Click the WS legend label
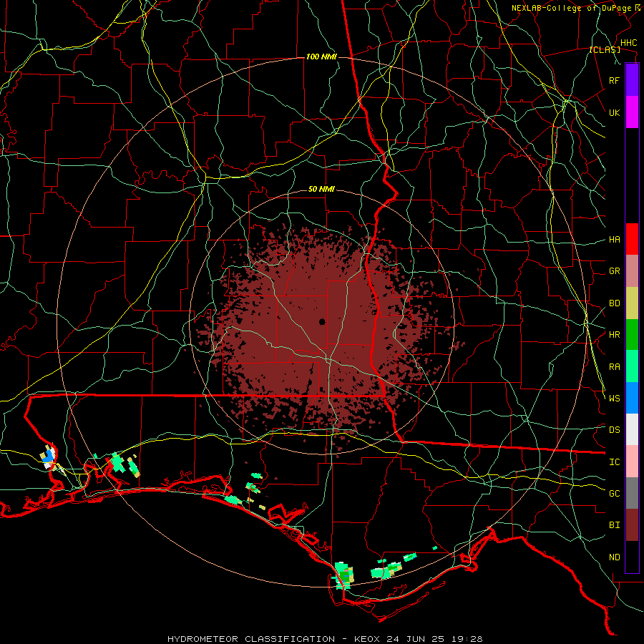Screen dimensions: 644x644 pyautogui.click(x=615, y=398)
